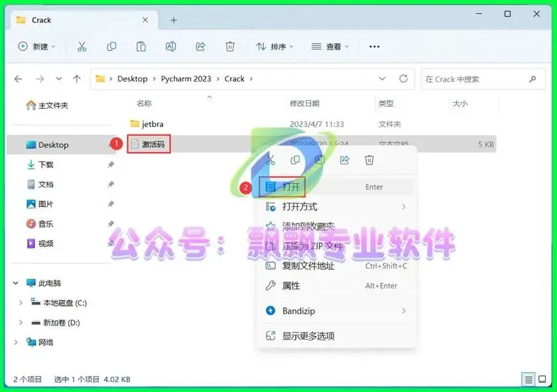Collapse the 此电脑 tree node
557x392 pixels.
point(16,283)
